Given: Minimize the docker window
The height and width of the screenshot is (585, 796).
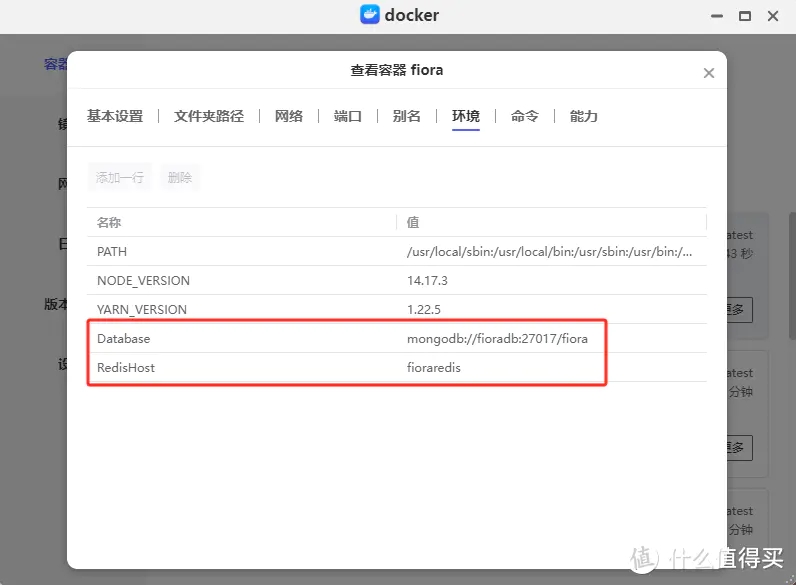Looking at the screenshot, I should coord(716,16).
